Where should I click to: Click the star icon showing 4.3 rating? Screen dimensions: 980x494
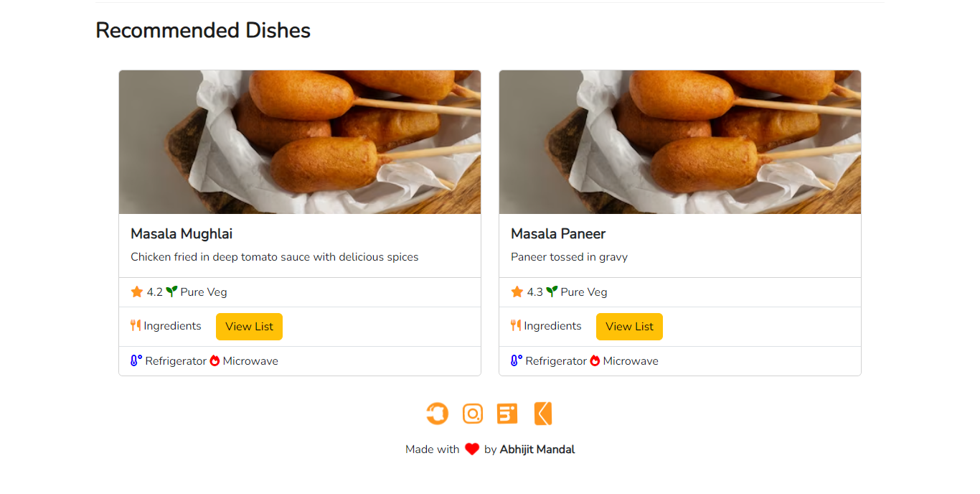pyautogui.click(x=515, y=291)
